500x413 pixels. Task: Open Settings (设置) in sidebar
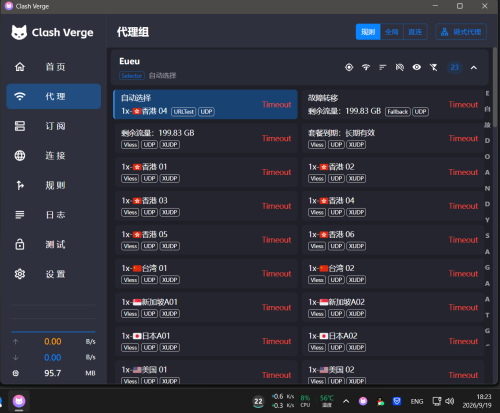pos(53,274)
